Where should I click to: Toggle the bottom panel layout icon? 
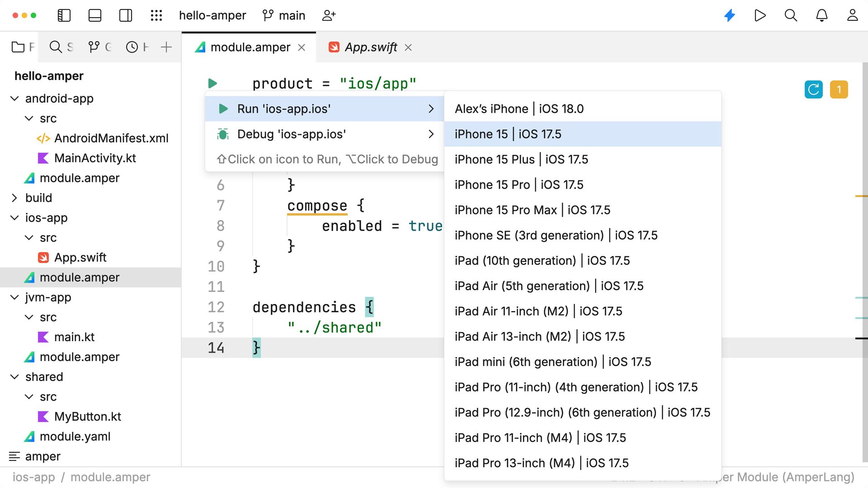[x=95, y=15]
